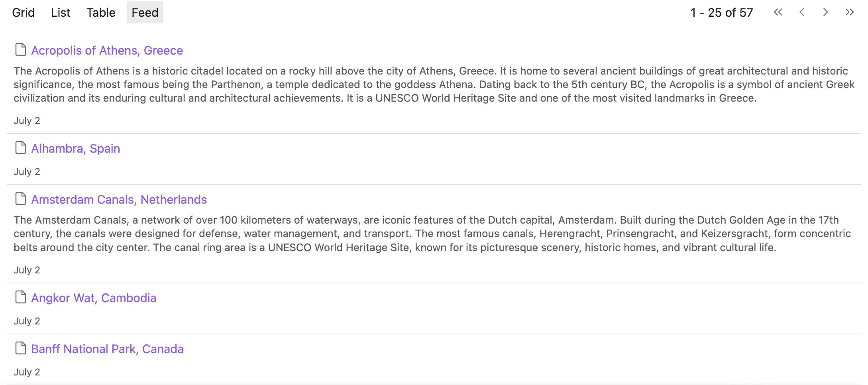Screen dimensions: 868x385
Task: Click the document icon beside Banff National Park
Action: click(20, 348)
